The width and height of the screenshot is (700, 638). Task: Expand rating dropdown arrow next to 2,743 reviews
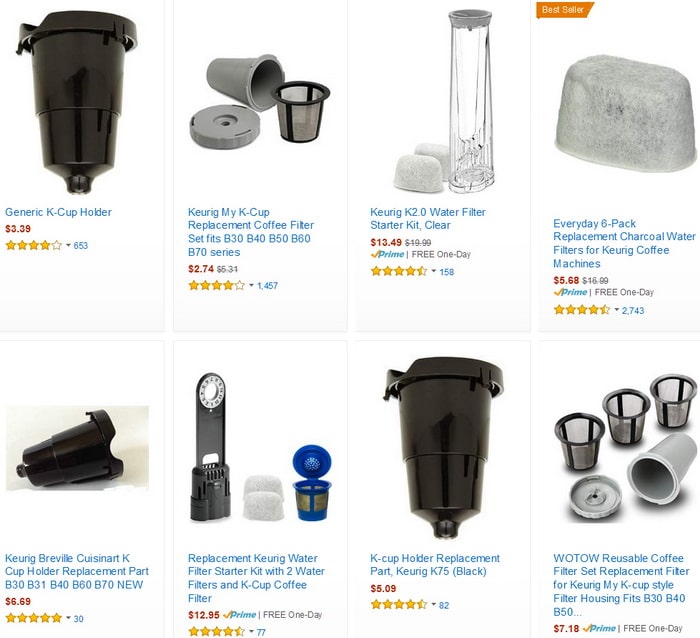coord(617,310)
